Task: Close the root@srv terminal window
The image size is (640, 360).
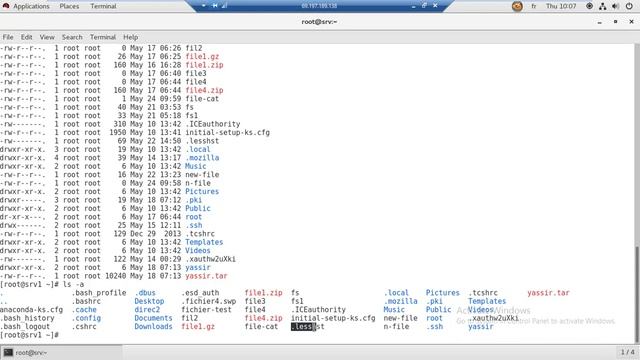Action: [631, 22]
